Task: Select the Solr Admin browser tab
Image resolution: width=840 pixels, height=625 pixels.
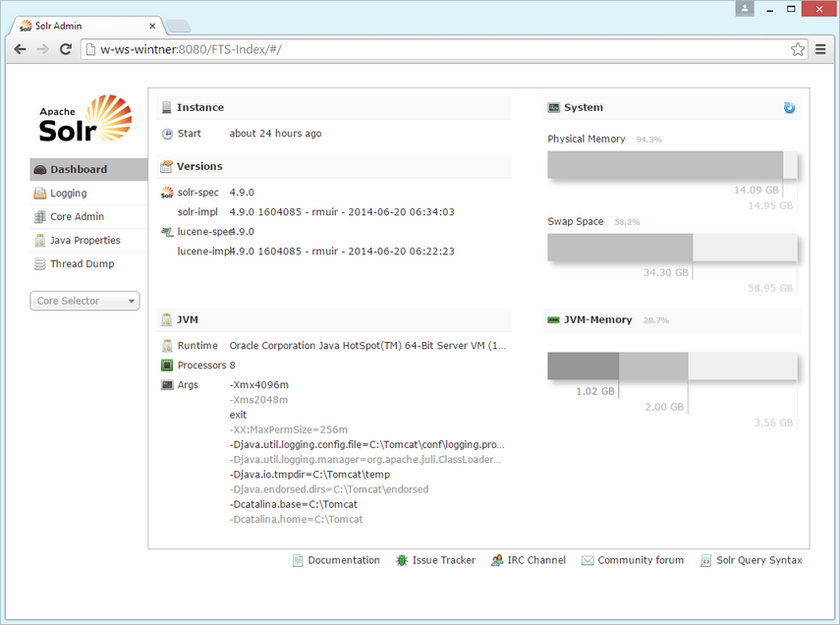Action: [84, 26]
